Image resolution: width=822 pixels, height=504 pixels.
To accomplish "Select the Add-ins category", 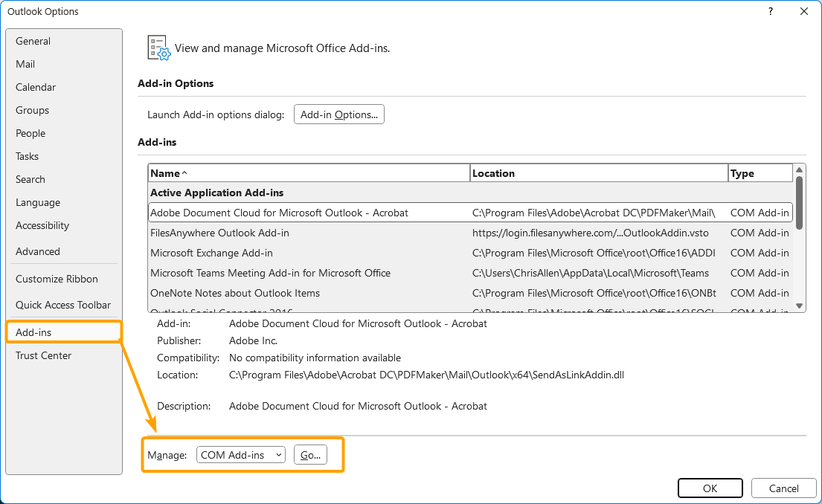I will (63, 332).
